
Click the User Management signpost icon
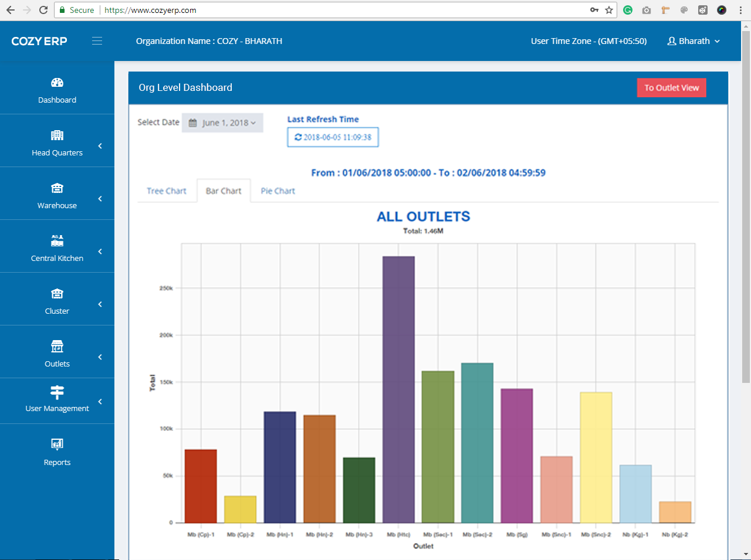tap(57, 392)
